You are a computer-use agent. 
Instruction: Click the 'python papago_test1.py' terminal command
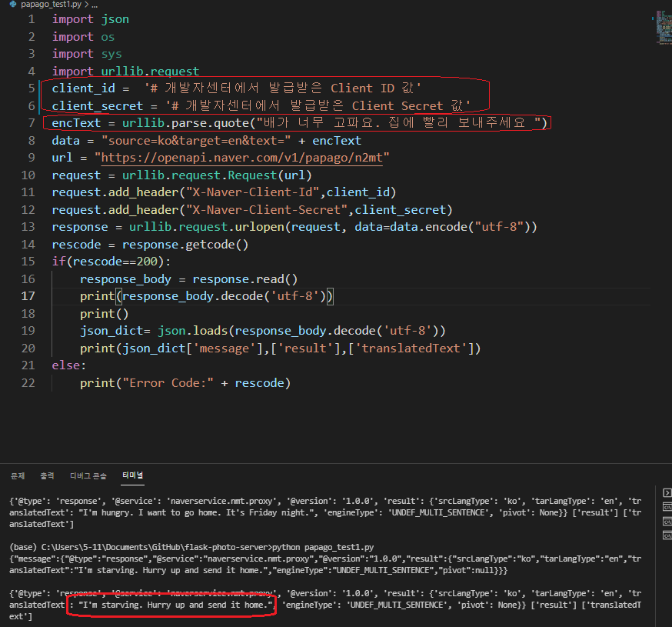[323, 547]
